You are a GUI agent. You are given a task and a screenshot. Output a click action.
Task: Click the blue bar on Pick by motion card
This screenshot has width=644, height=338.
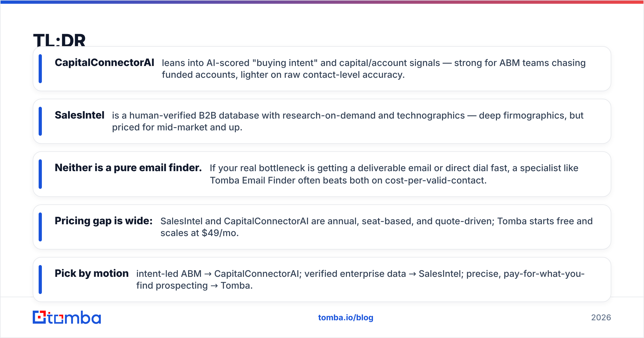coord(40,280)
